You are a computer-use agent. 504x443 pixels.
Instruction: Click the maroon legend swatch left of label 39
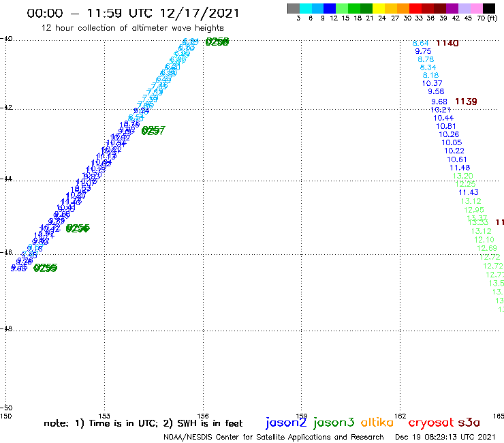440,8
